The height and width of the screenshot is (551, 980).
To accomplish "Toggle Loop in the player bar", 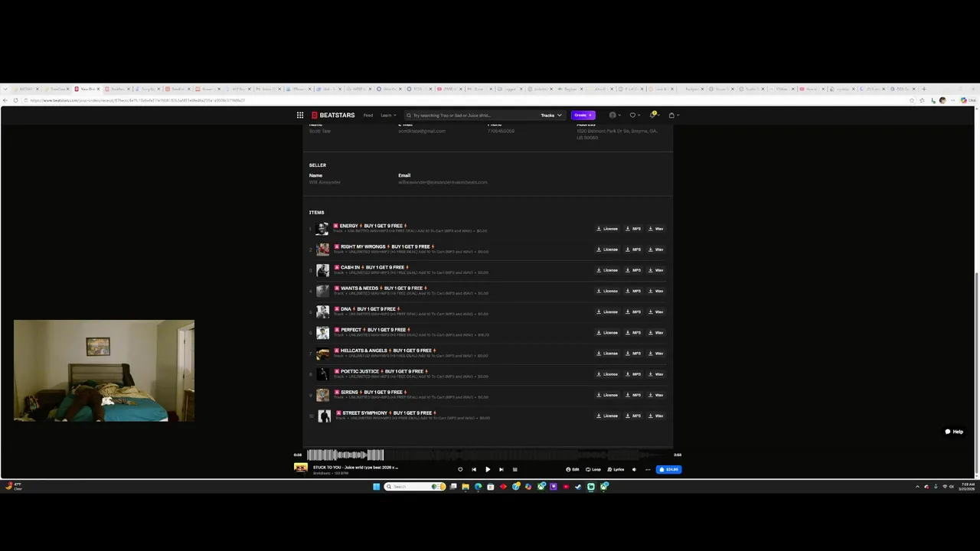I will tap(593, 469).
